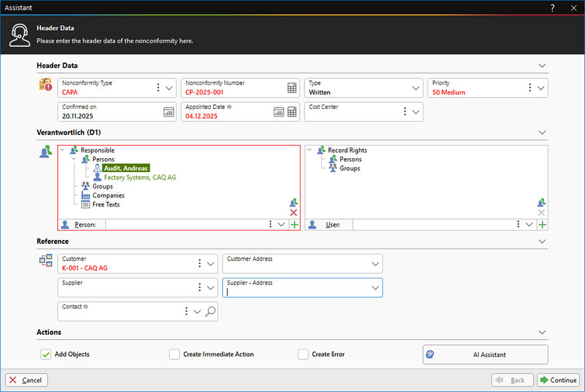Enable the Create Immediate Action checkbox
Screen dimensions: 585x392
coord(174,354)
